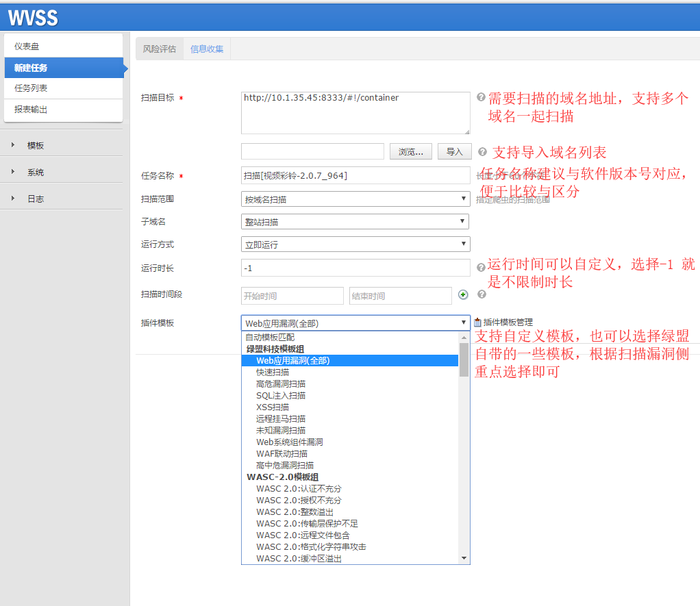Select 自动模板匹配 option
This screenshot has width=700, height=606.
point(350,338)
